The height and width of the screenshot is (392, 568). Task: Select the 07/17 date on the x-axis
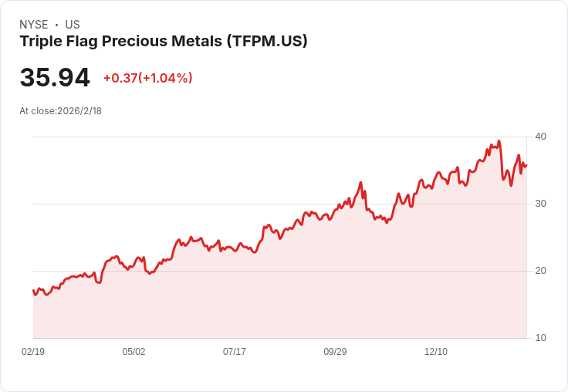pos(235,352)
